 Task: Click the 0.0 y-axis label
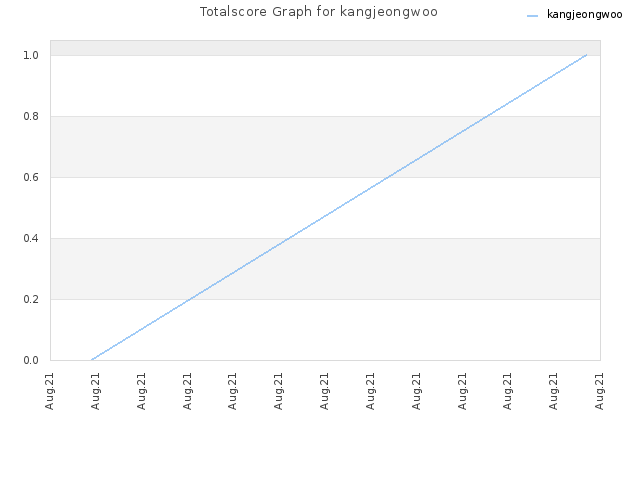31,360
